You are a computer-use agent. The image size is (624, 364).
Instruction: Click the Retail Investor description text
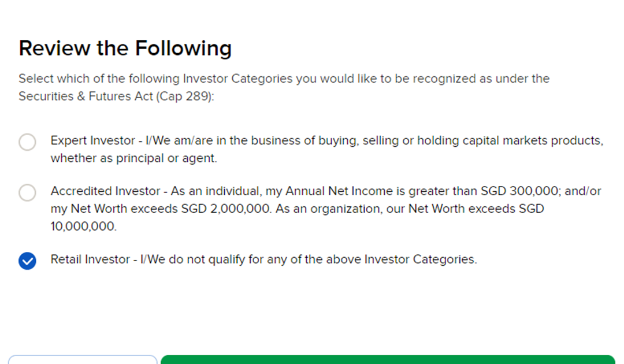(x=263, y=259)
